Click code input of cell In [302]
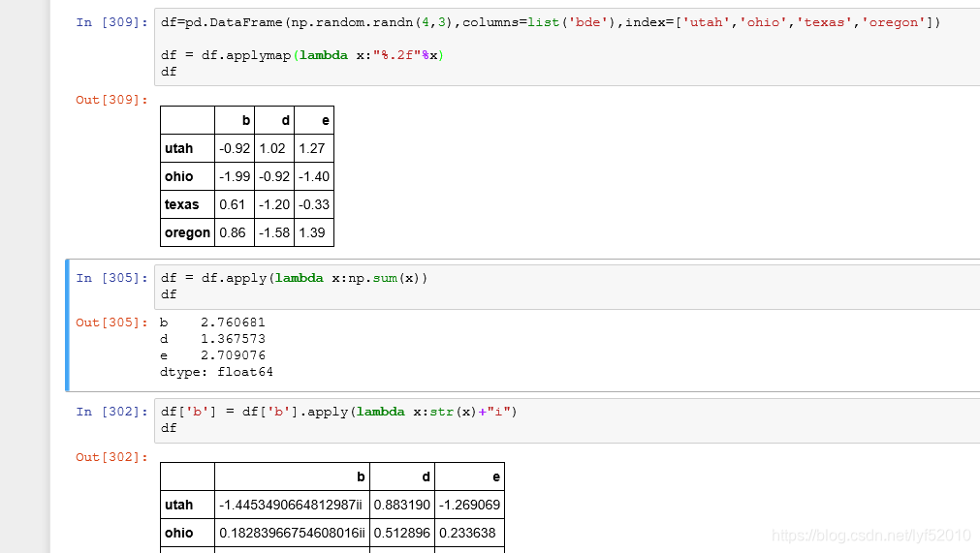The height and width of the screenshot is (553, 980). click(x=567, y=420)
